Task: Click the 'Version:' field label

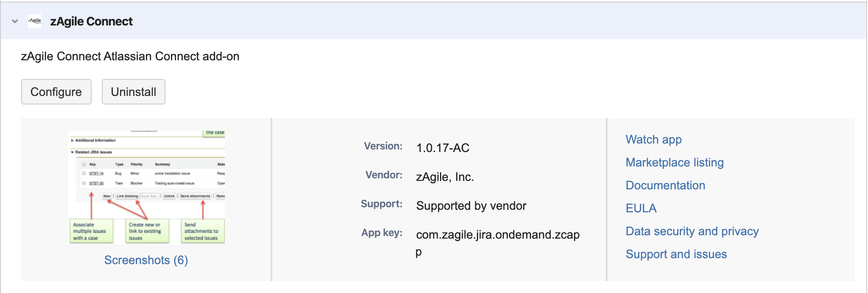Action: [383, 146]
